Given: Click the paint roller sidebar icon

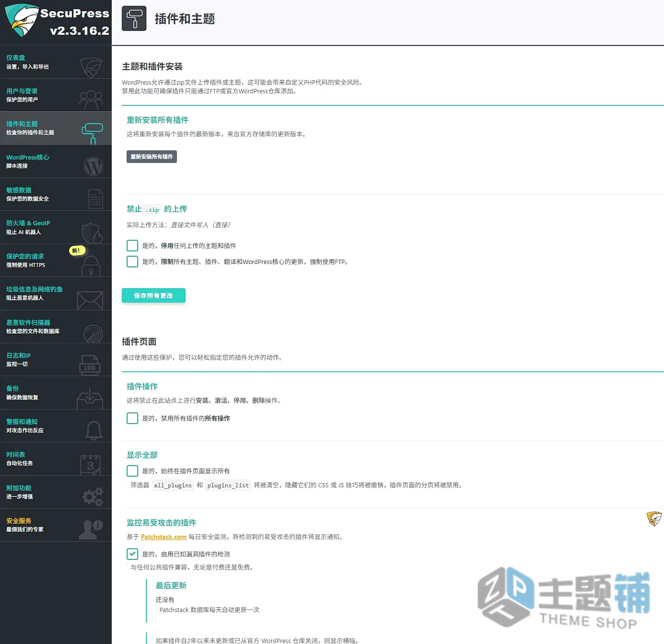Looking at the screenshot, I should pos(92,133).
